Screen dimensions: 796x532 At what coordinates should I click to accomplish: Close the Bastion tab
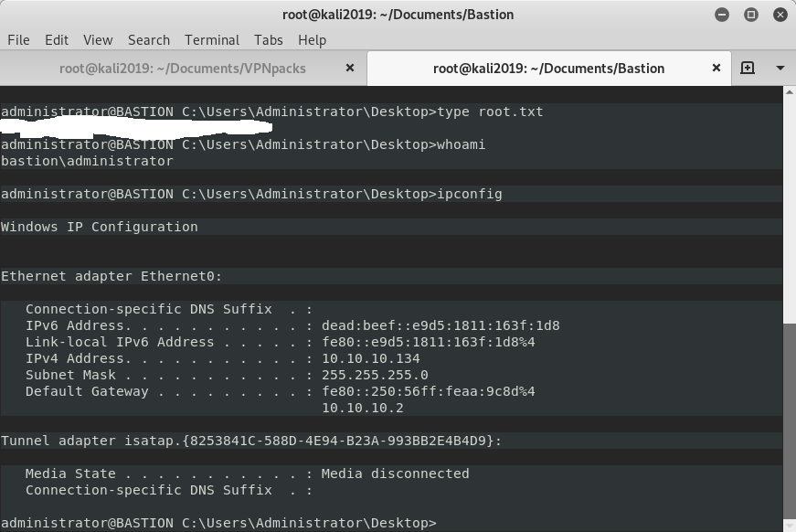tap(716, 68)
